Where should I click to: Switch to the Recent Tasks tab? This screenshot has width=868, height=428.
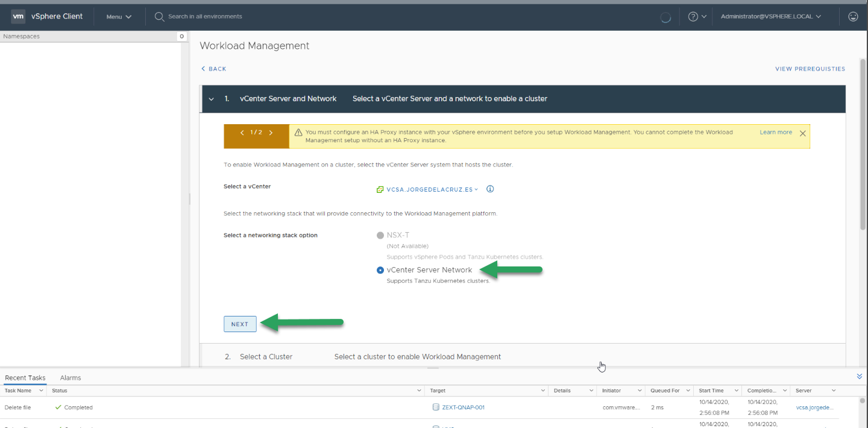[25, 378]
